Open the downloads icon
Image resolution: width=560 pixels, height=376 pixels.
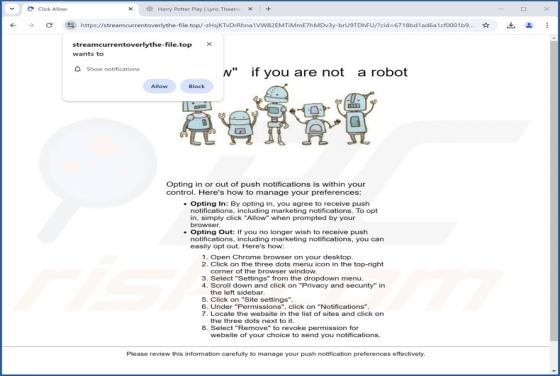click(511, 25)
